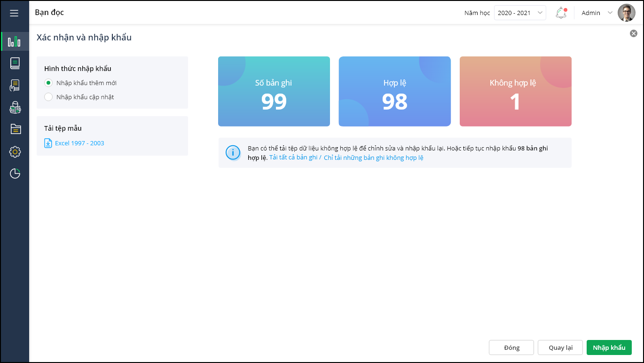
Task: Click the Năm học label
Action: click(478, 13)
